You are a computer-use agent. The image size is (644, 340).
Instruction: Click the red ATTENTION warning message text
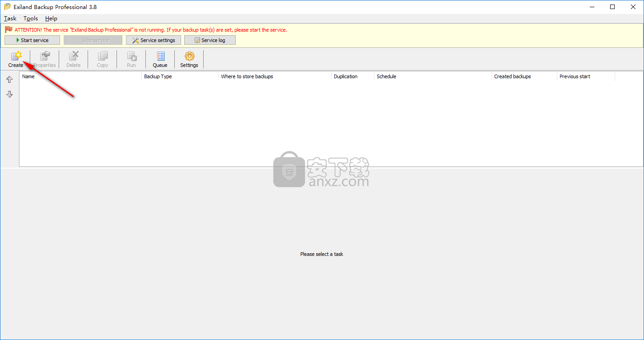click(x=151, y=30)
